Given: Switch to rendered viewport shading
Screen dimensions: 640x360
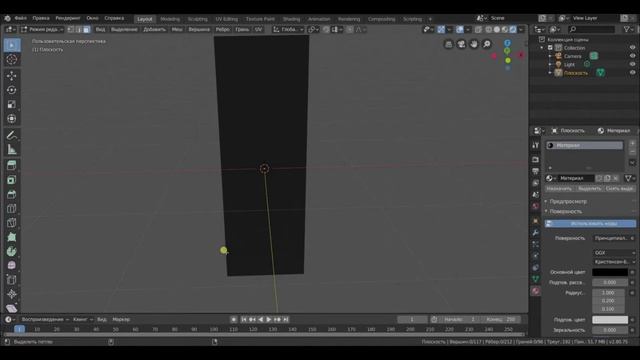Looking at the screenshot, I should point(513,29).
